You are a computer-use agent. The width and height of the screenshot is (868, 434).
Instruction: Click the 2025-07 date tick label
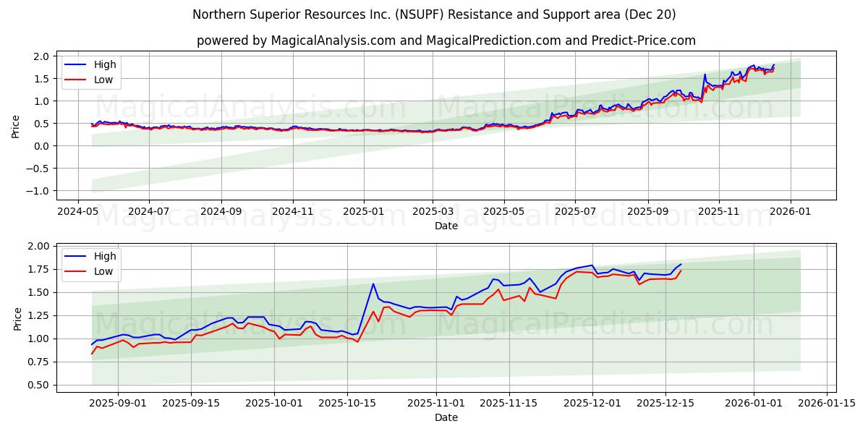coord(575,213)
